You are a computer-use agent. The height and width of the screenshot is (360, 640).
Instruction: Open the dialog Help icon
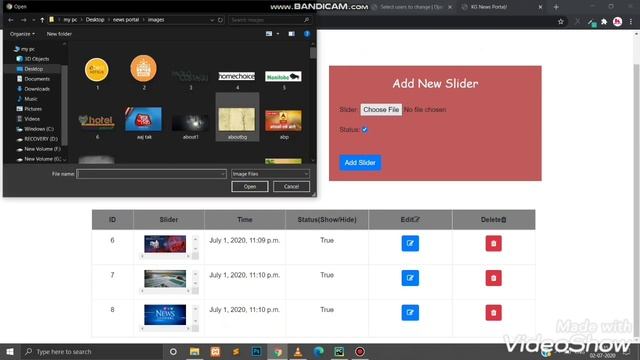coord(307,34)
